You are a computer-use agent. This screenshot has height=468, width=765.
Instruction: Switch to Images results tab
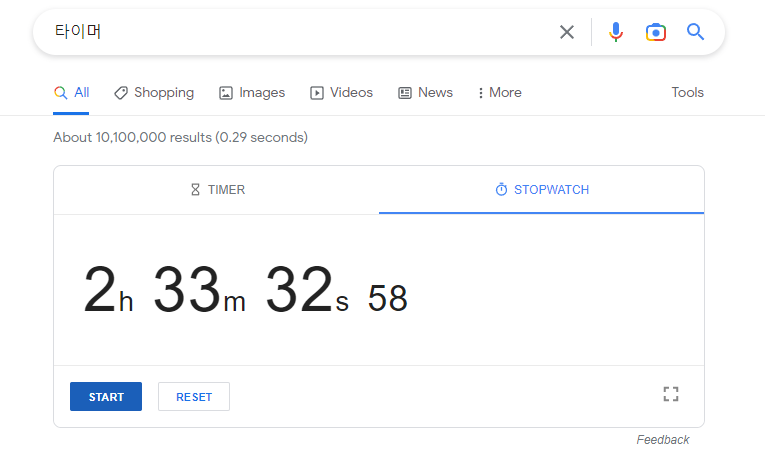coord(252,93)
